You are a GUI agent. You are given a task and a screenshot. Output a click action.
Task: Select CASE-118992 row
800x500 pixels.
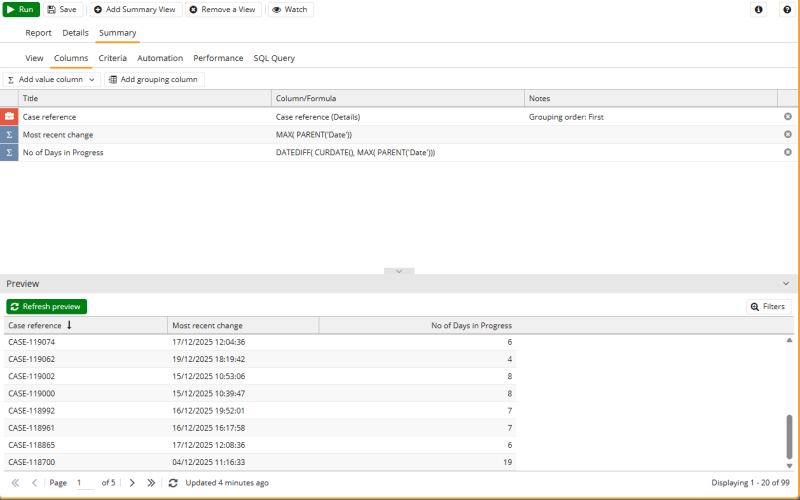tap(260, 411)
